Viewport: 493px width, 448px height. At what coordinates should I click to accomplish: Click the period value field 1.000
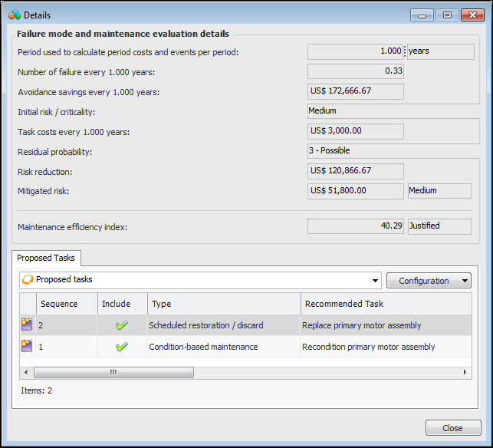coord(355,51)
